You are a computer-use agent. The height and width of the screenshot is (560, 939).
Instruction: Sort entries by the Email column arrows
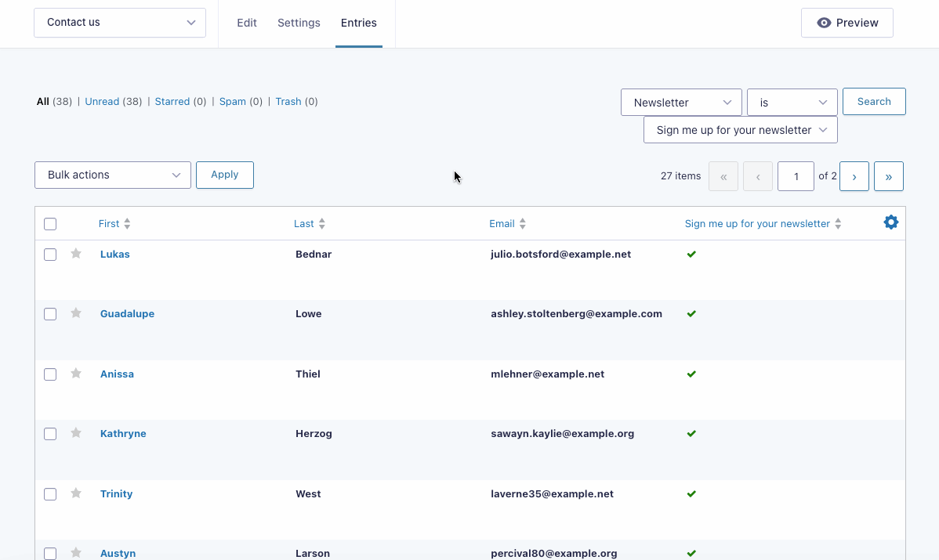click(522, 223)
